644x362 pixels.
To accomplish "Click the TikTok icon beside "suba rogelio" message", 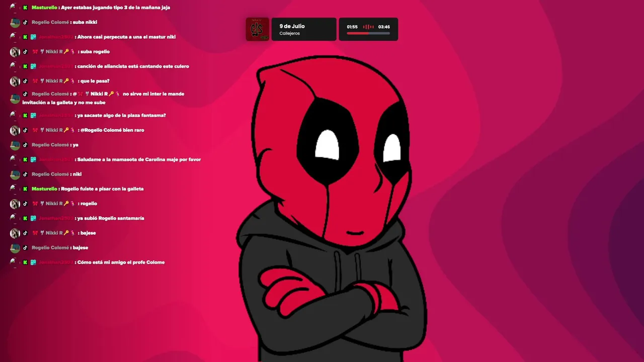I will (25, 51).
